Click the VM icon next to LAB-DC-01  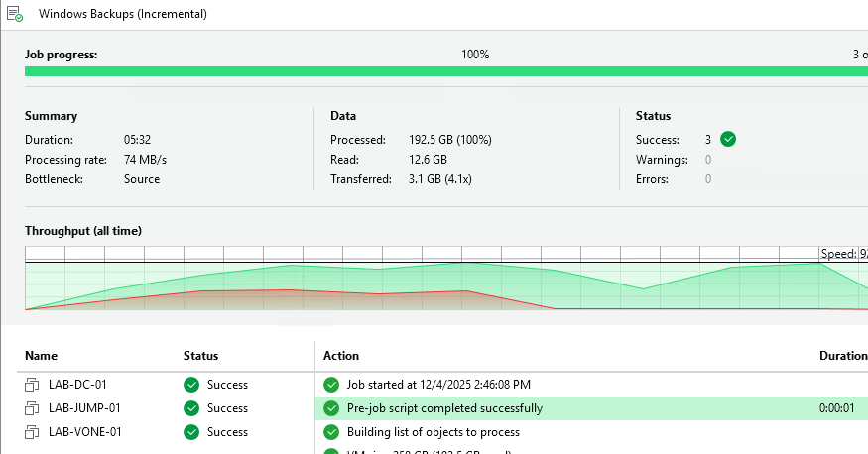[x=33, y=385]
